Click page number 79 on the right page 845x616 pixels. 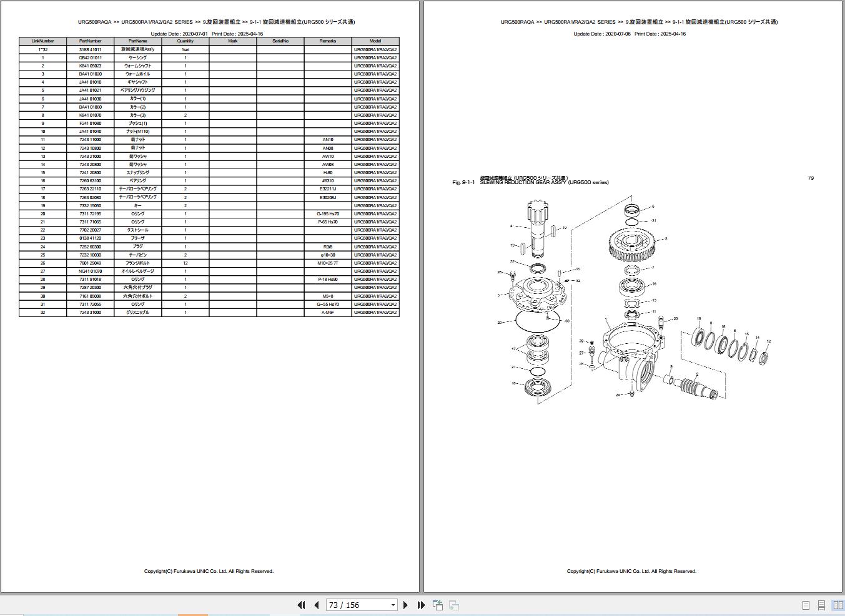811,178
